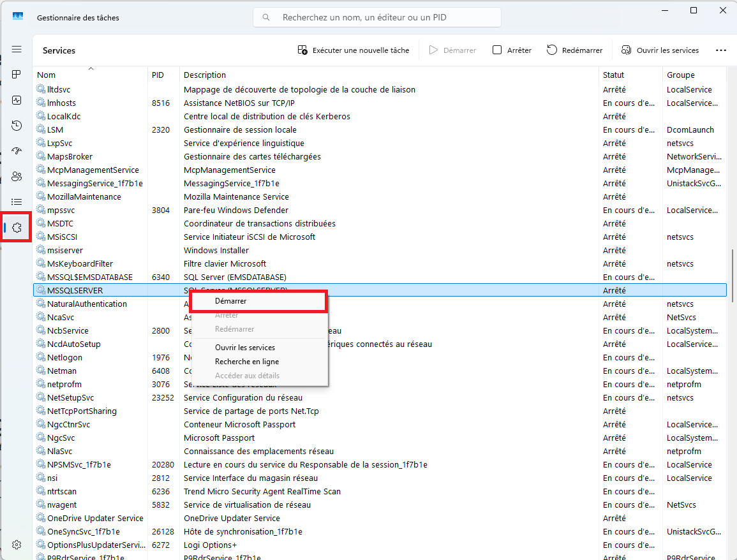Select Recherche en ligne from context menu
The image size is (737, 560).
point(258,362)
